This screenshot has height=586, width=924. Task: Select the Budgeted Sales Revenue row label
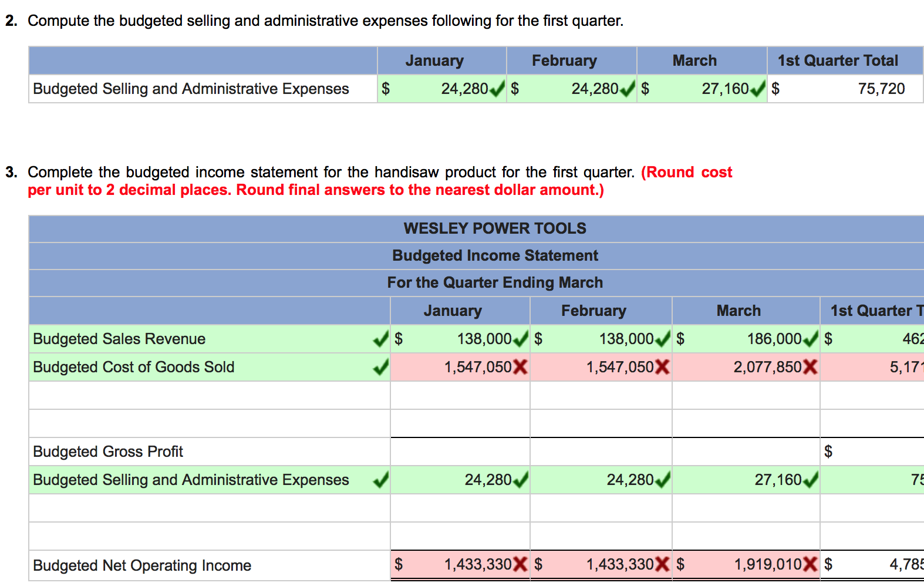(x=119, y=339)
